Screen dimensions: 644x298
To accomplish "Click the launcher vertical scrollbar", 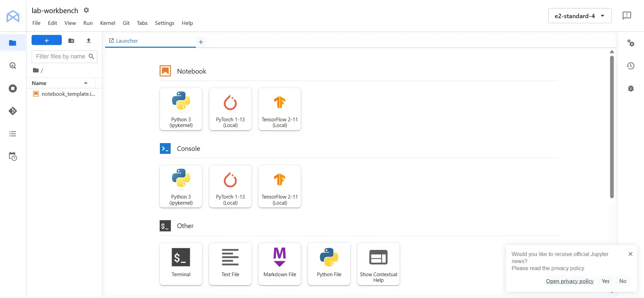I will pyautogui.click(x=611, y=128).
